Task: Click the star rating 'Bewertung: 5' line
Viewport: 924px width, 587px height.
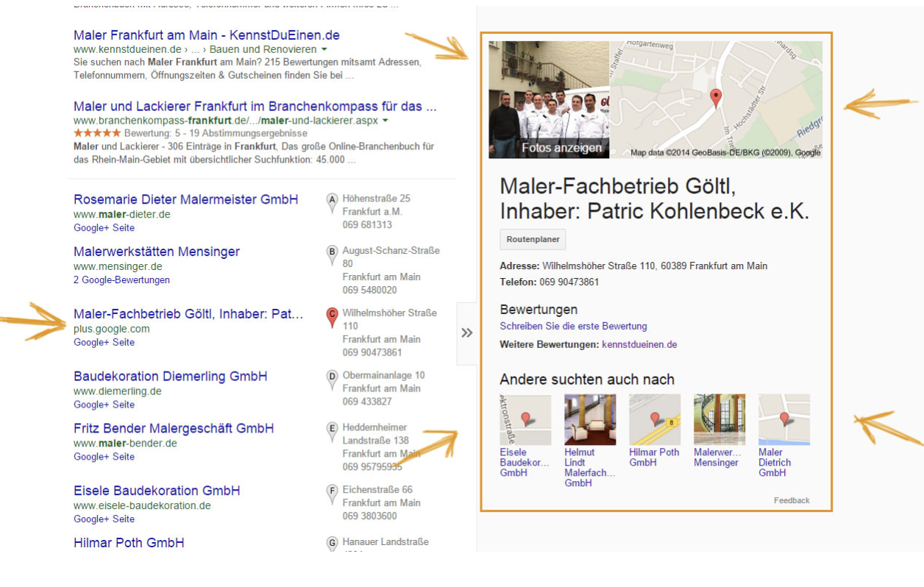Action: 191,133
